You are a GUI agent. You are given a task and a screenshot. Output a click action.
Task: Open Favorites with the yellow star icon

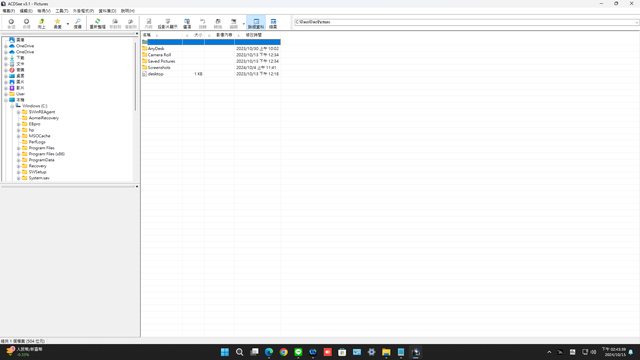58,23
